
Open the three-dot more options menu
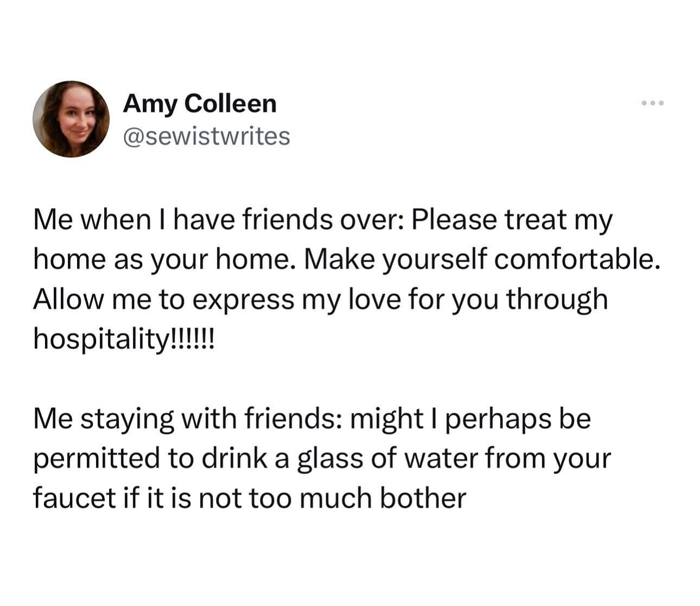coord(652,103)
